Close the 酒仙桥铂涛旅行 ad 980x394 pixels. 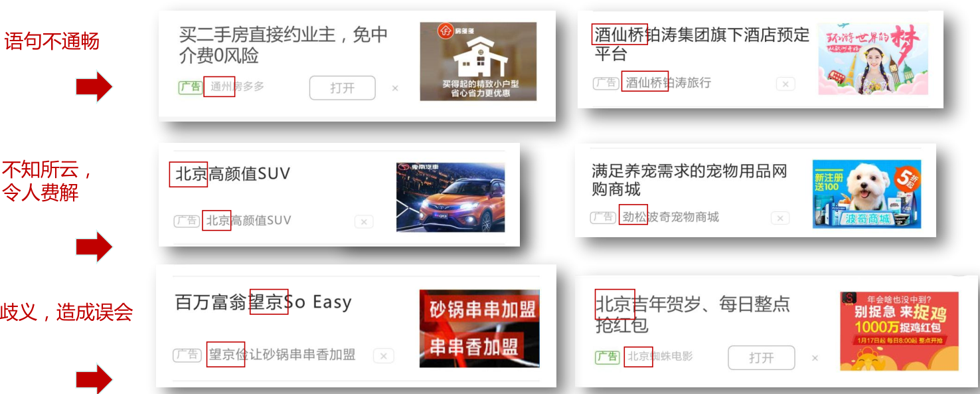(x=785, y=84)
